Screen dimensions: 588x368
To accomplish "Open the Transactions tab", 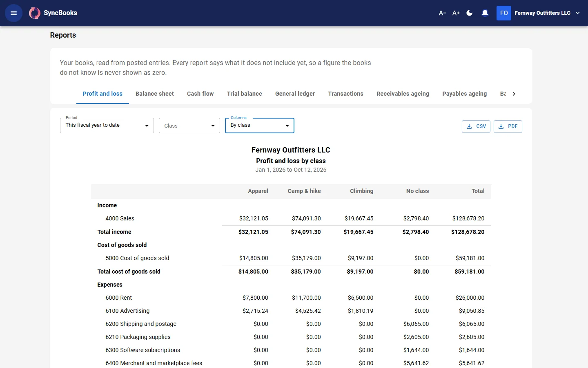I will point(346,94).
